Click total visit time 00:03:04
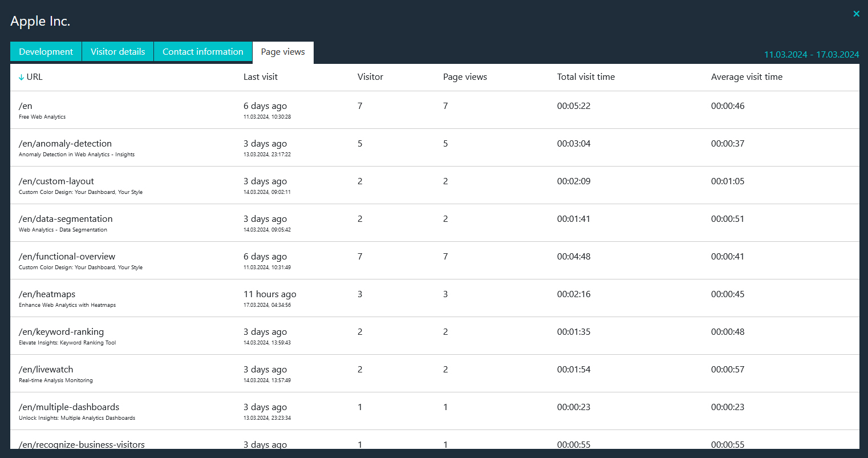The width and height of the screenshot is (868, 458). (x=574, y=144)
